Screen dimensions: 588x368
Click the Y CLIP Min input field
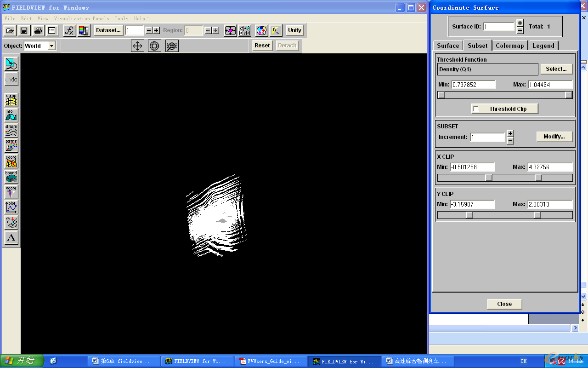tap(472, 204)
